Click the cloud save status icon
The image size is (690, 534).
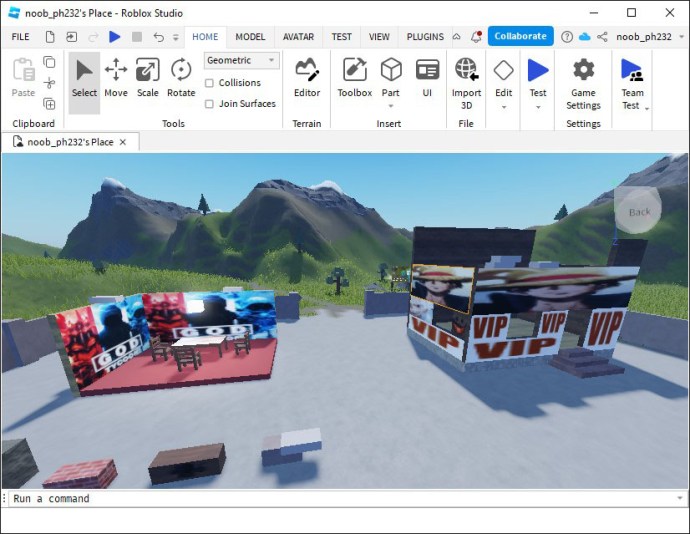pyautogui.click(x=584, y=37)
